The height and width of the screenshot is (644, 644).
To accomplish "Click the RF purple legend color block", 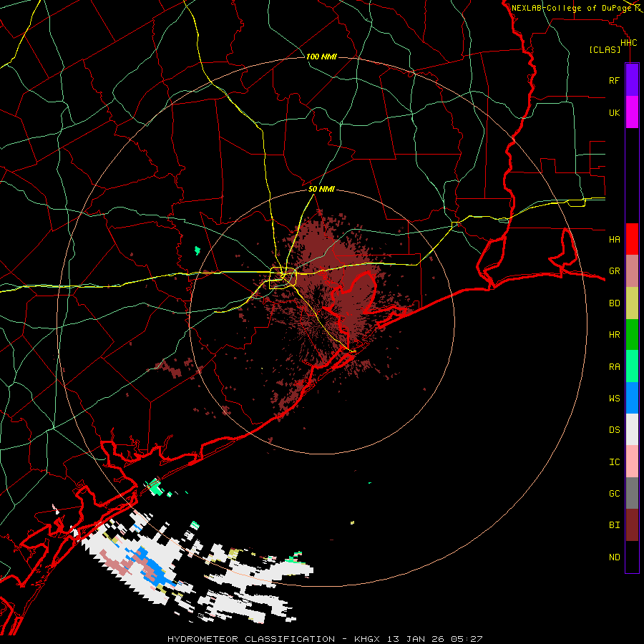I will click(x=632, y=80).
